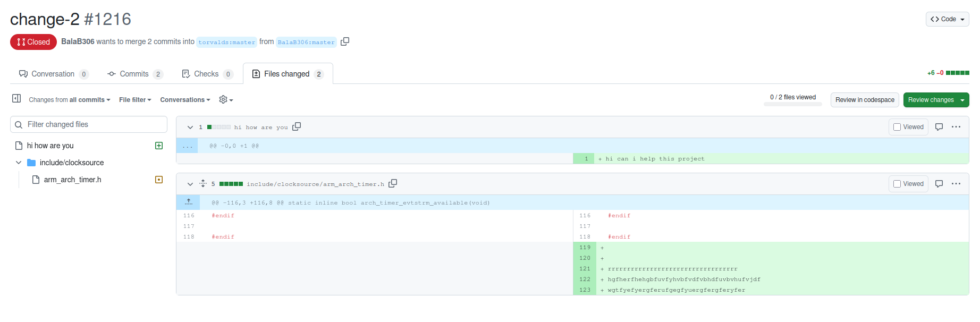The image size is (980, 322).
Task: Mark arm_arch_timer.h as viewed
Action: tap(908, 184)
